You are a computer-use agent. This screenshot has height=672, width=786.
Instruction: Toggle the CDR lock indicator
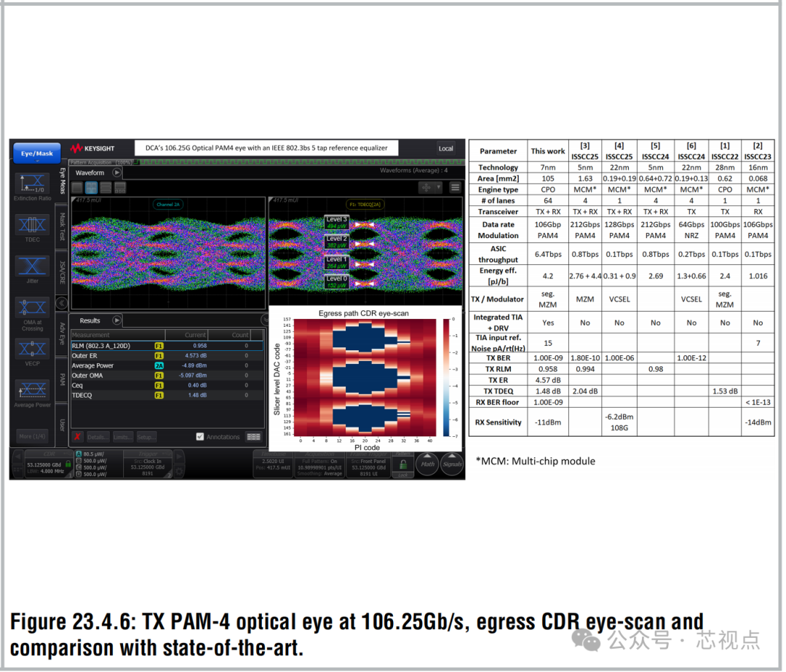coord(68,465)
